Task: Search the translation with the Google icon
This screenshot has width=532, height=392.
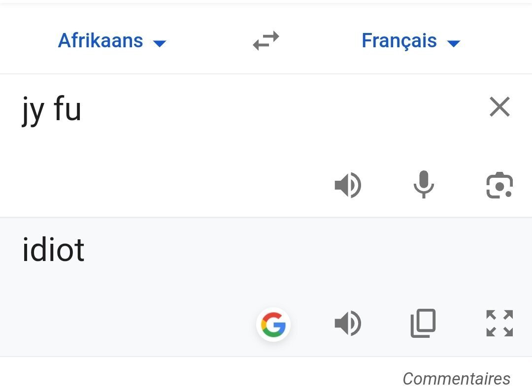Action: (x=273, y=325)
